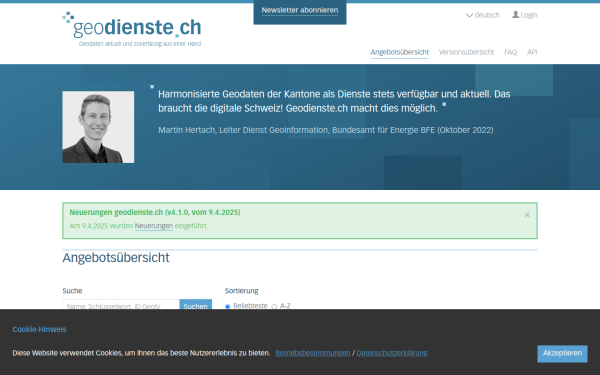Open the FAQ menu item
This screenshot has height=375, width=600.
[510, 52]
